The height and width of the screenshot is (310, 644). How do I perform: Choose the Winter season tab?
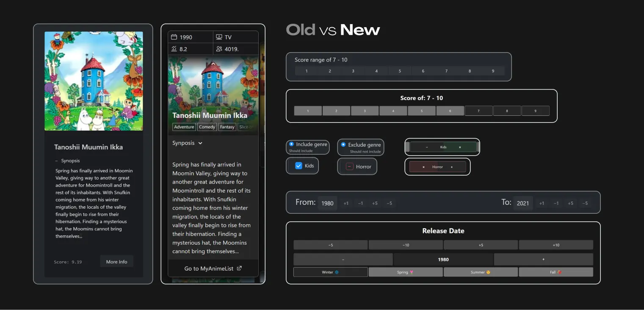click(x=330, y=272)
